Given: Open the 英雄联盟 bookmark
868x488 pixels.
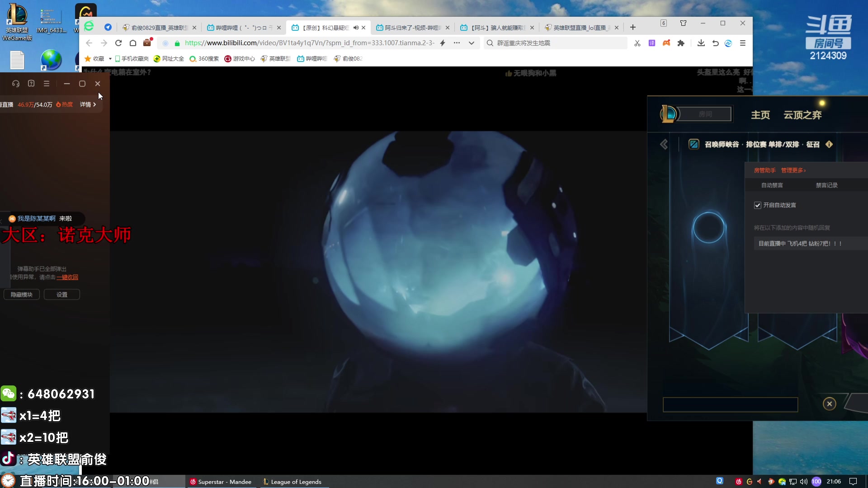Looking at the screenshot, I should pyautogui.click(x=275, y=59).
